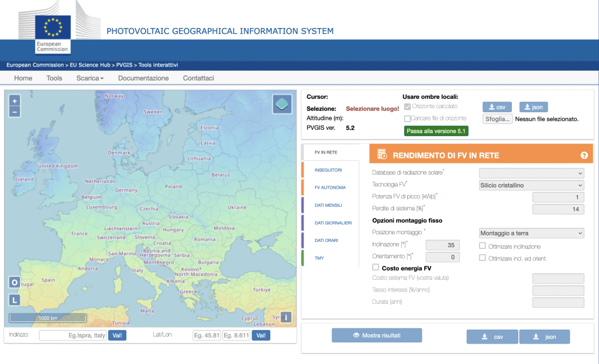Open the map layer switcher icon
This screenshot has height=364, width=599.
tap(283, 104)
